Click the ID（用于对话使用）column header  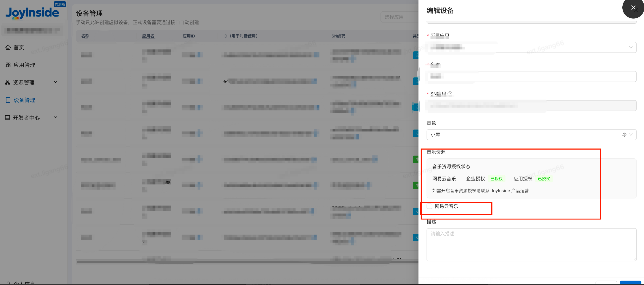[x=240, y=36]
